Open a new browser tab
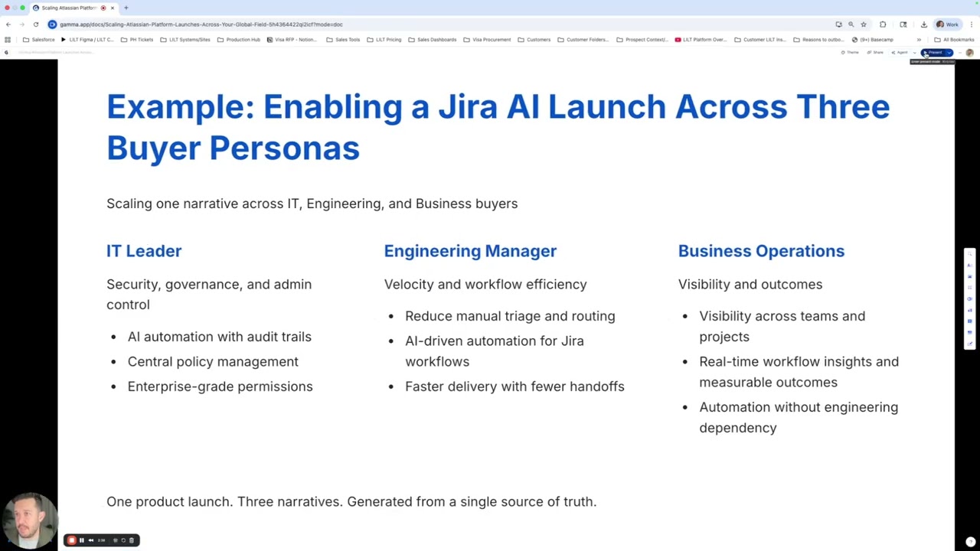Image resolution: width=980 pixels, height=551 pixels. tap(126, 8)
